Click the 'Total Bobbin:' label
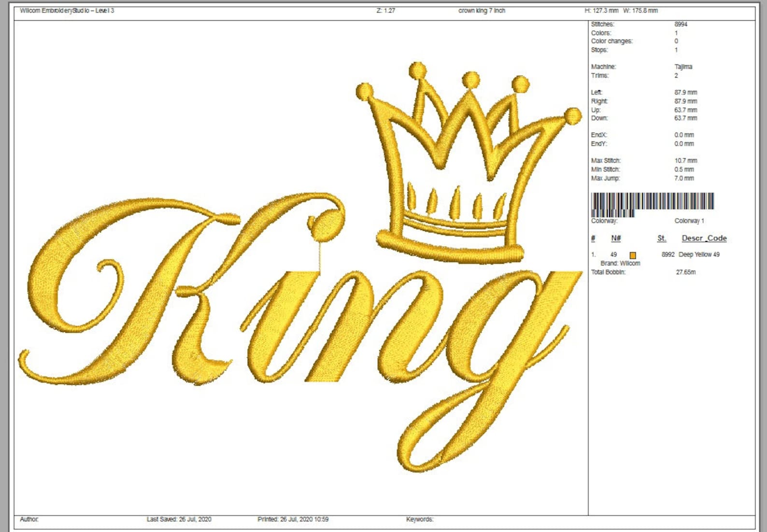This screenshot has width=767, height=532. tap(608, 272)
